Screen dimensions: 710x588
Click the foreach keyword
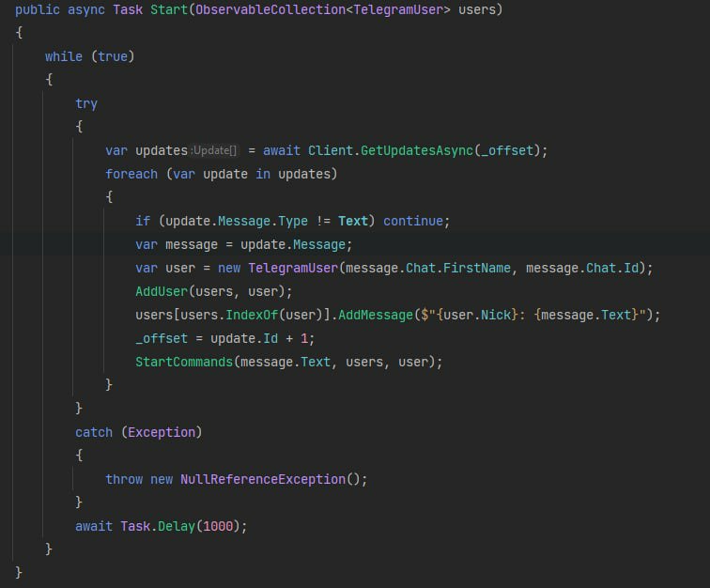pyautogui.click(x=131, y=174)
